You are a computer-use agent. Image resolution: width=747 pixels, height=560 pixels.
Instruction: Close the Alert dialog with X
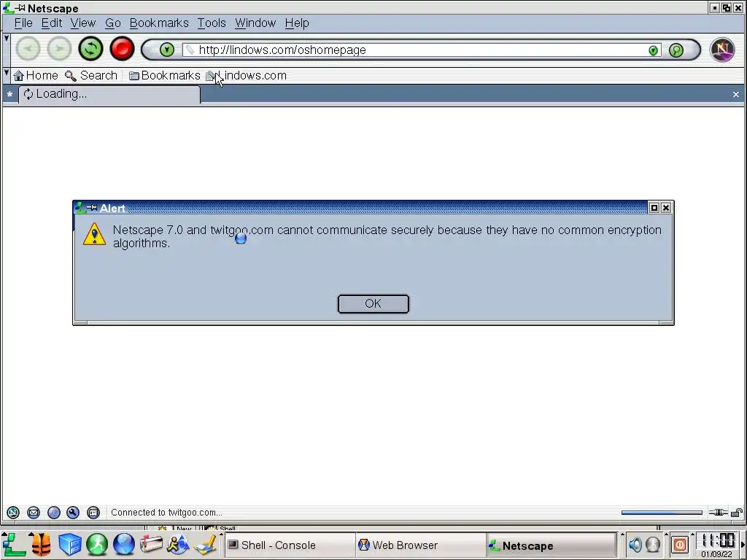(666, 208)
